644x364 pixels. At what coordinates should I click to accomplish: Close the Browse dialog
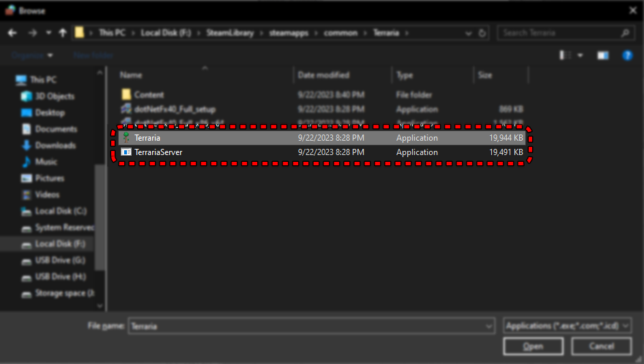point(633,10)
